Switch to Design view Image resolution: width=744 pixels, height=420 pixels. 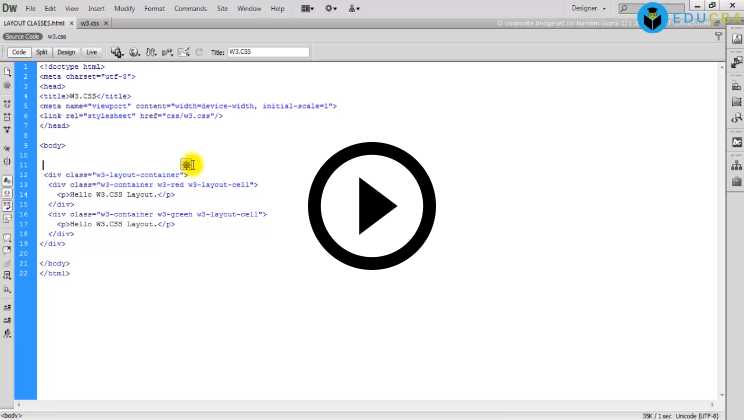point(66,52)
